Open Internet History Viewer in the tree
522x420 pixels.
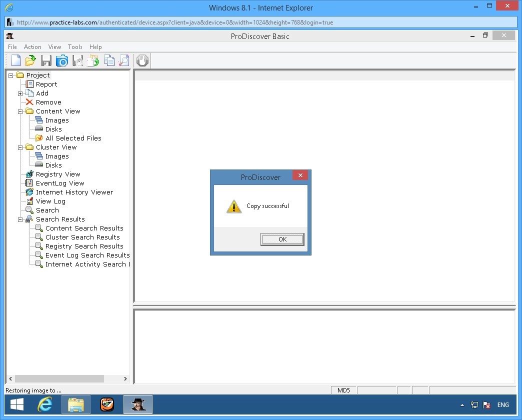click(74, 192)
